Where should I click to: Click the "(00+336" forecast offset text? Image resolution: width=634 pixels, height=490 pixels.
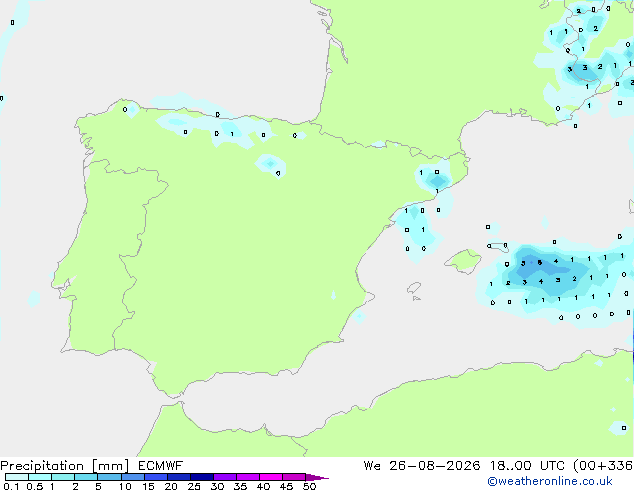[x=603, y=466]
